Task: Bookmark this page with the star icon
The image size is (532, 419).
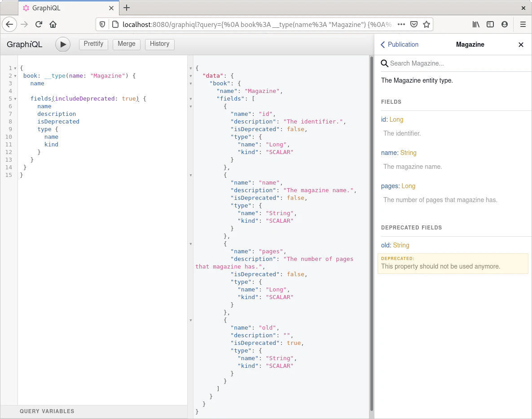Action: [426, 24]
